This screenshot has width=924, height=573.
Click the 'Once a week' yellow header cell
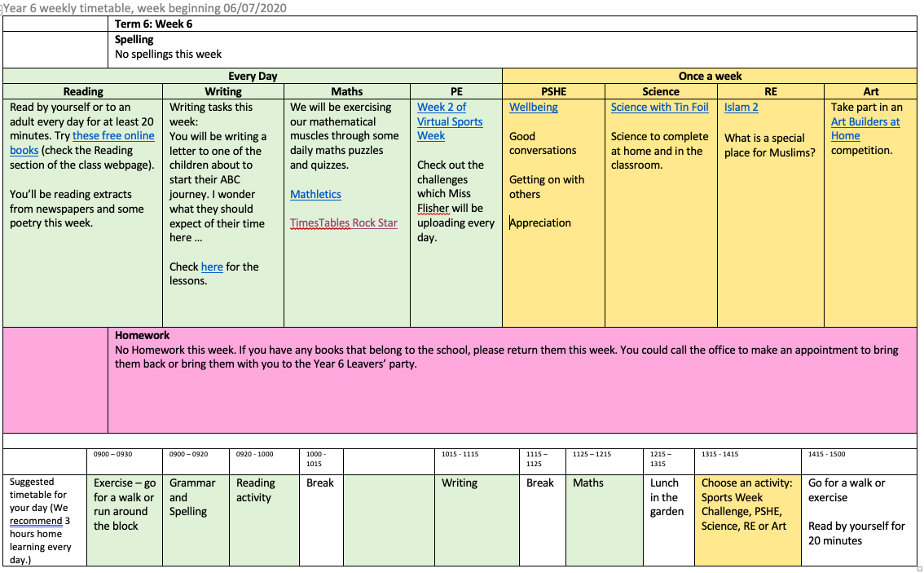tap(710, 76)
